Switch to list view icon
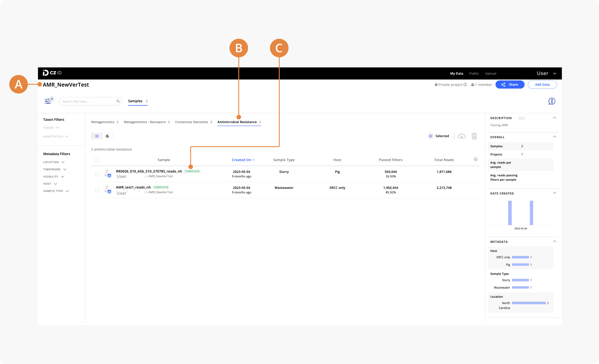599x364 pixels. point(97,136)
